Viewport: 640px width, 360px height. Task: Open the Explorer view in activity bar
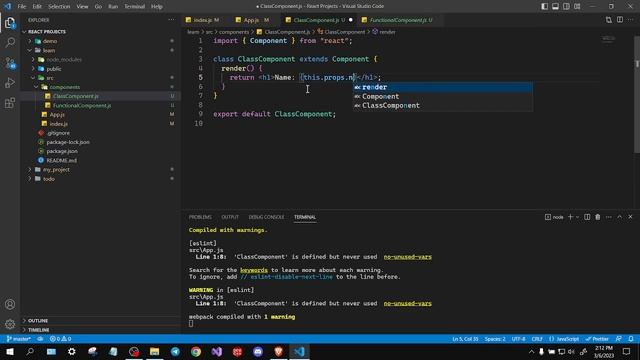coord(10,22)
